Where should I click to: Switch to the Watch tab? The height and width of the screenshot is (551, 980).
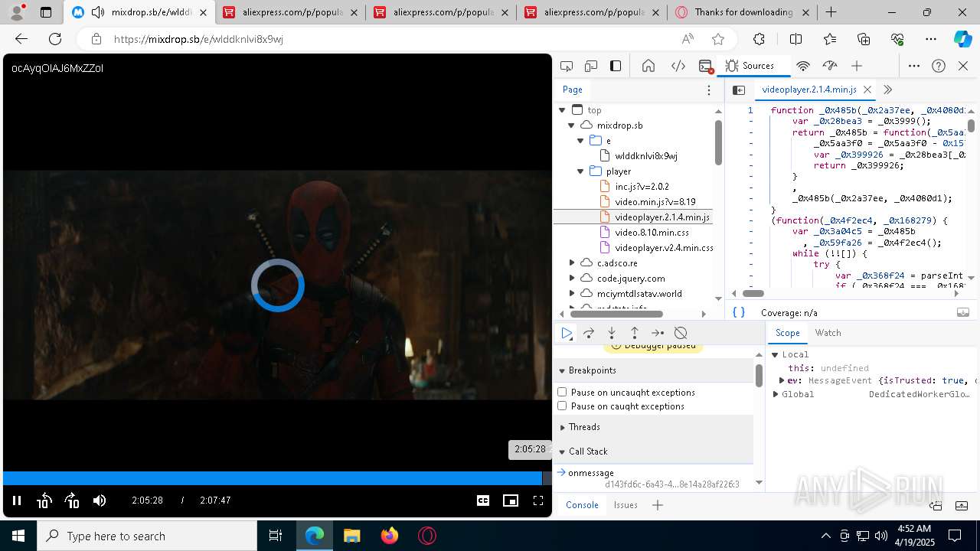click(x=828, y=333)
